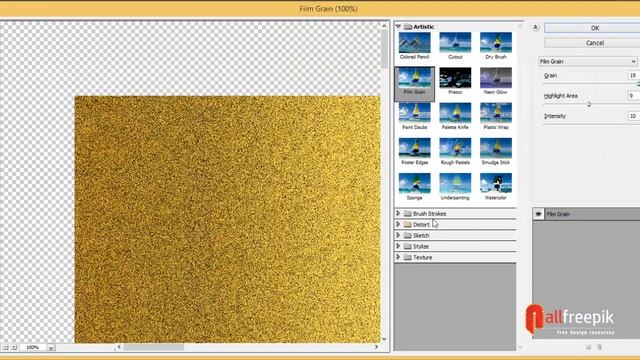Select the Film Grain effect layer row

tap(586, 214)
